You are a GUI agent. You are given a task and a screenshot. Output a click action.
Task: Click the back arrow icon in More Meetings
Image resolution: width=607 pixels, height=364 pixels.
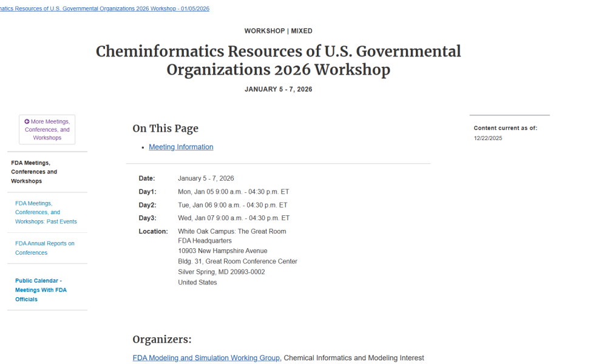click(27, 121)
